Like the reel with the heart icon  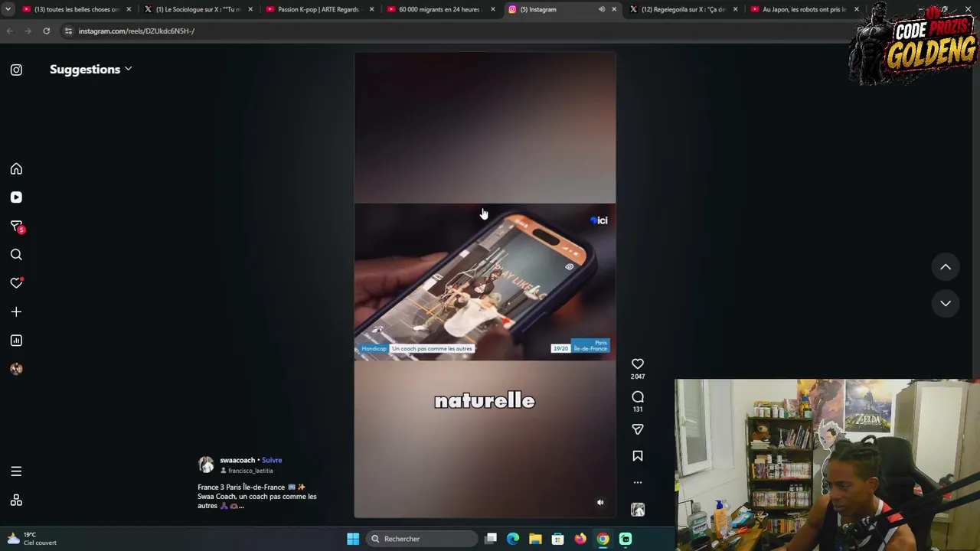(638, 364)
